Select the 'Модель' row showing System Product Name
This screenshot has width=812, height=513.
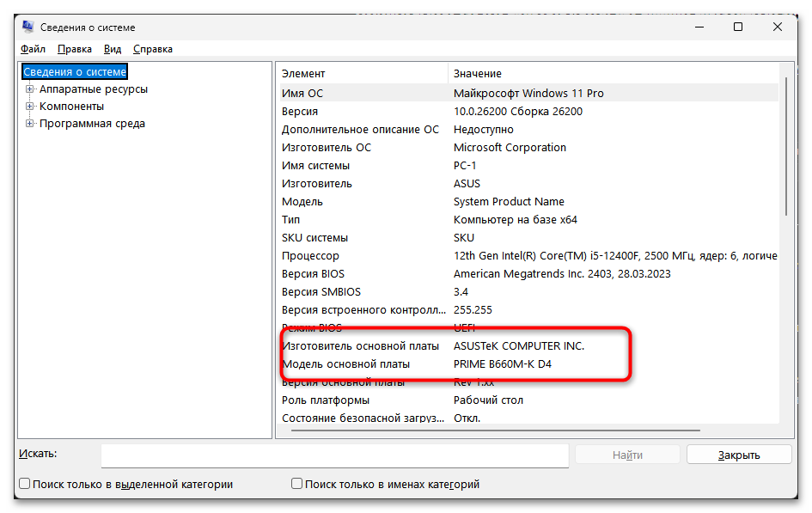(x=528, y=201)
